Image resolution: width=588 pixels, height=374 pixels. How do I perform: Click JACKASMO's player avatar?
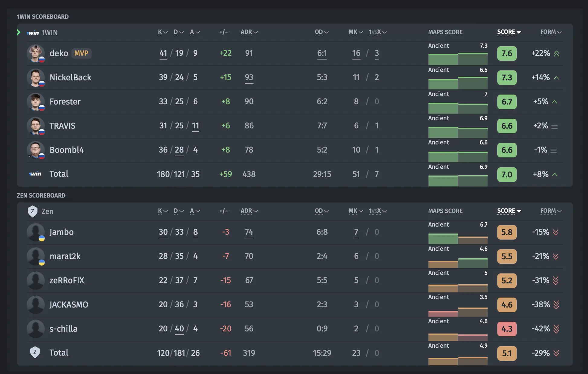36,305
